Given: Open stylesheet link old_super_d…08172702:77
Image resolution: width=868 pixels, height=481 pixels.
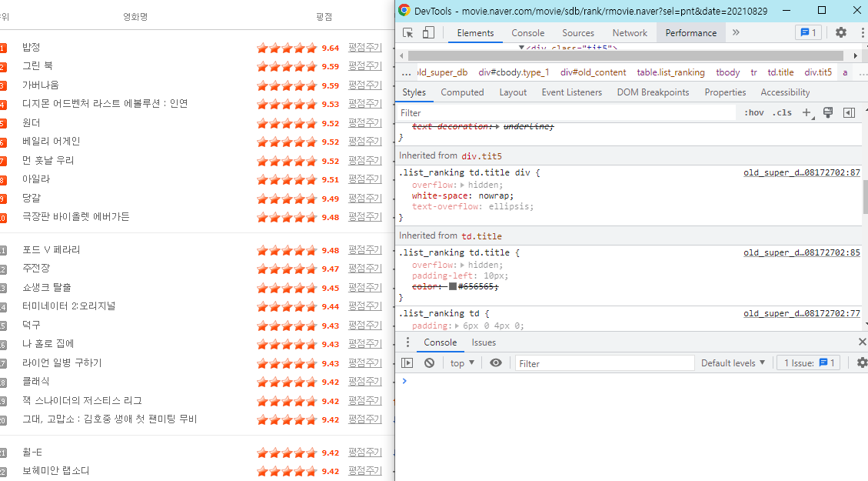Looking at the screenshot, I should [x=802, y=314].
